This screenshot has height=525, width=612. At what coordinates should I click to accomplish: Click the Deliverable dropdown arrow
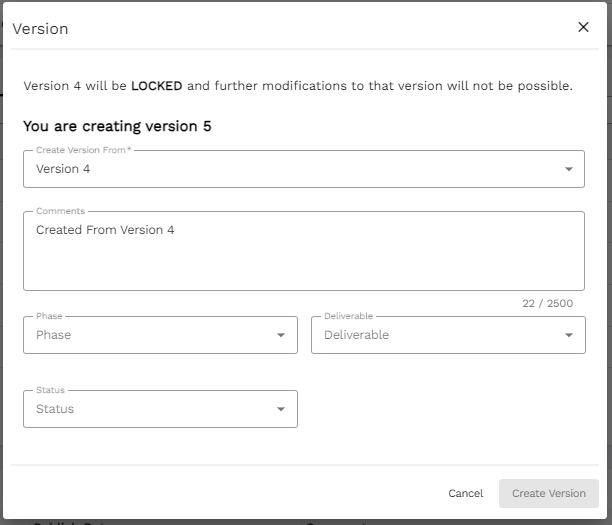coord(569,335)
